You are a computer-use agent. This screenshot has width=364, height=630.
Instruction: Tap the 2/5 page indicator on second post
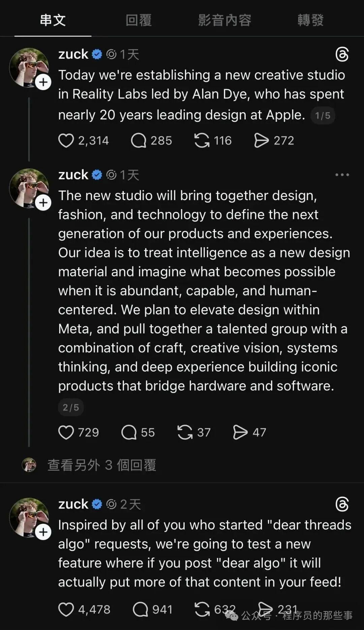[x=70, y=407]
